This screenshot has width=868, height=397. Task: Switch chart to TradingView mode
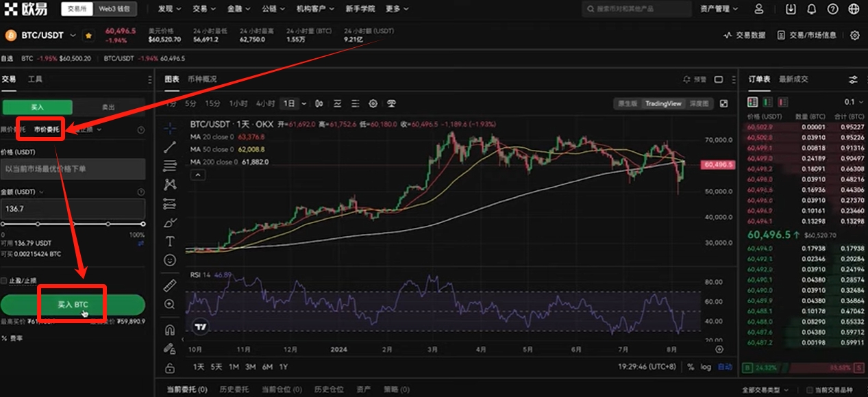click(663, 103)
